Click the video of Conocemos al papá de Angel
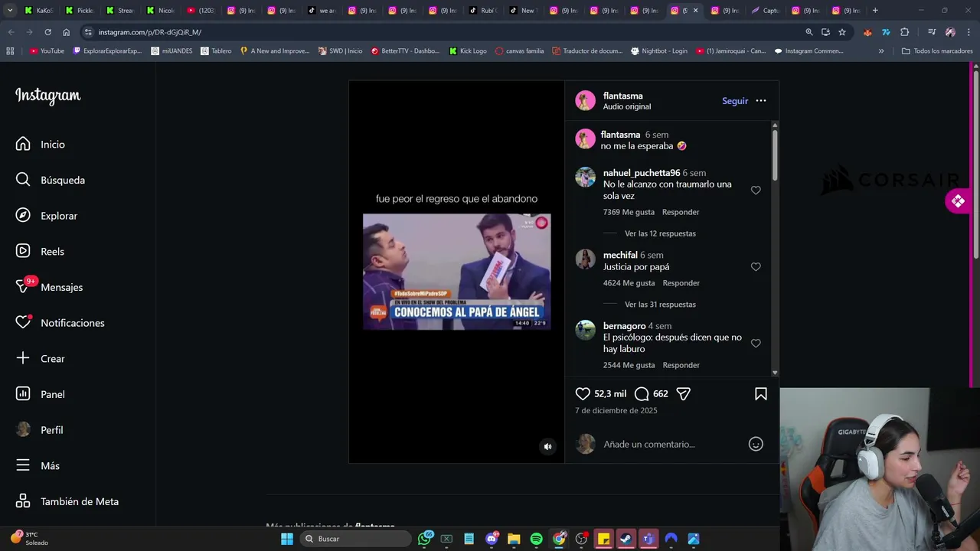Viewport: 980px width, 551px height. point(456,272)
